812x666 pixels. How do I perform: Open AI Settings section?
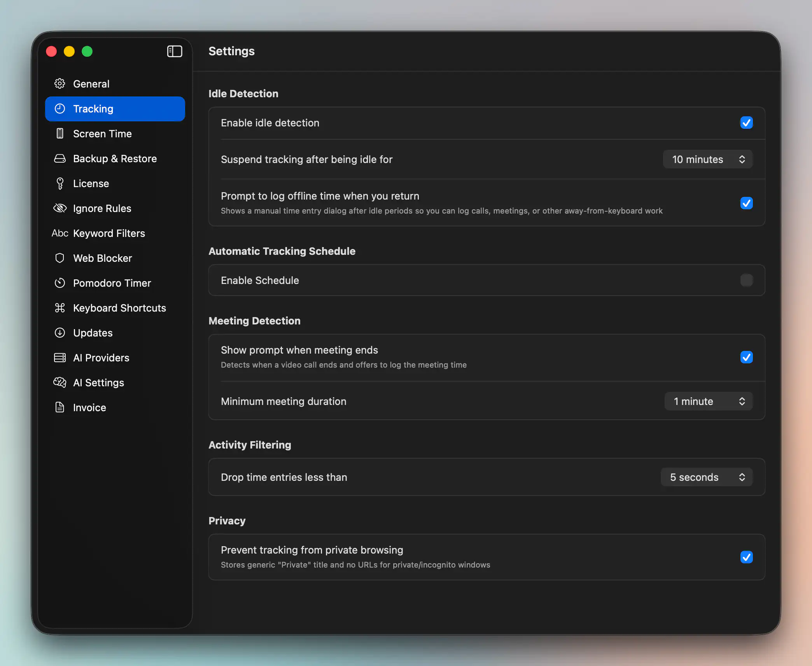115,382
